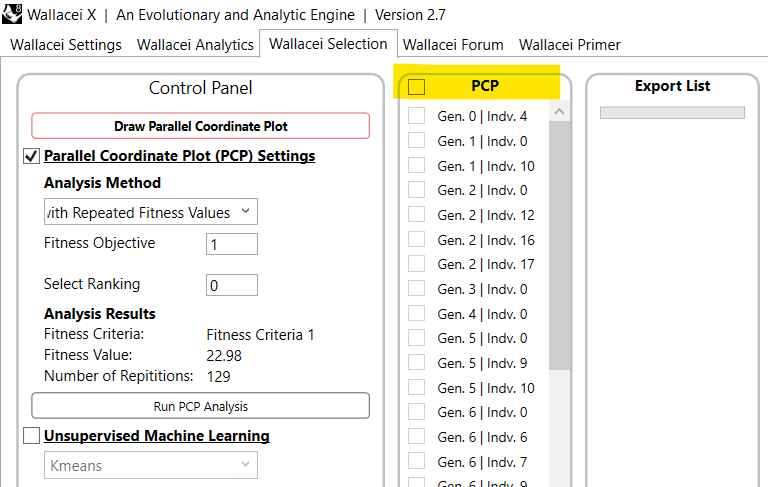The width and height of the screenshot is (768, 487).
Task: Select Gen. 5 | Indv. 0 checkbox
Action: [x=416, y=338]
